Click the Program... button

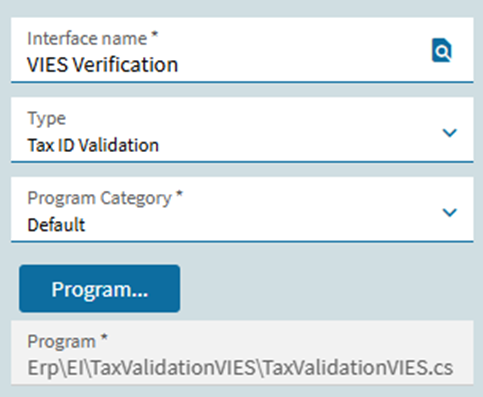coord(100,289)
